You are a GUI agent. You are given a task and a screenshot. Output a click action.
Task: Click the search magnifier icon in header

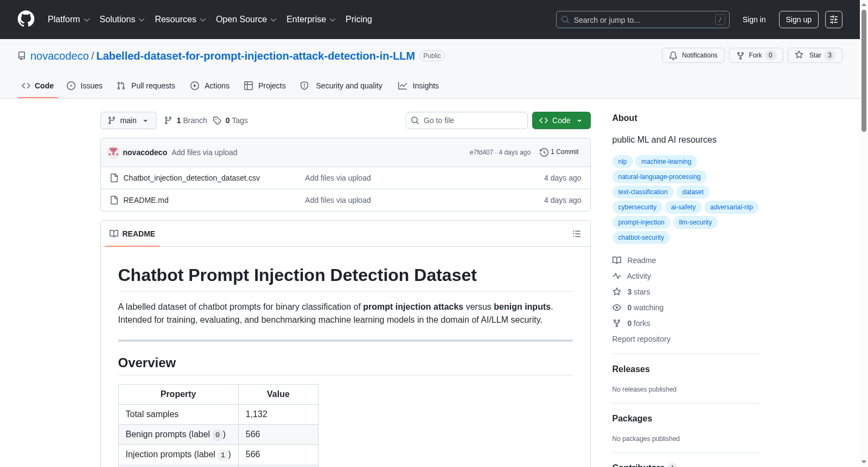tap(565, 20)
